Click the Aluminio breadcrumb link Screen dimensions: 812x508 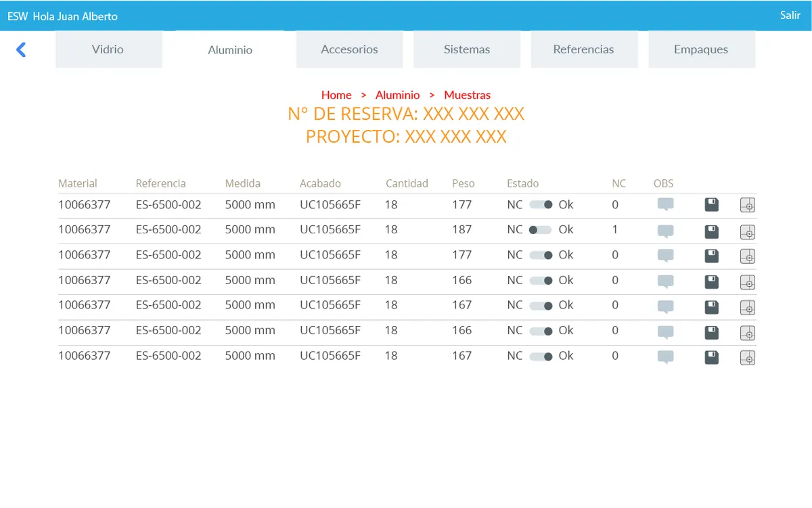point(398,95)
